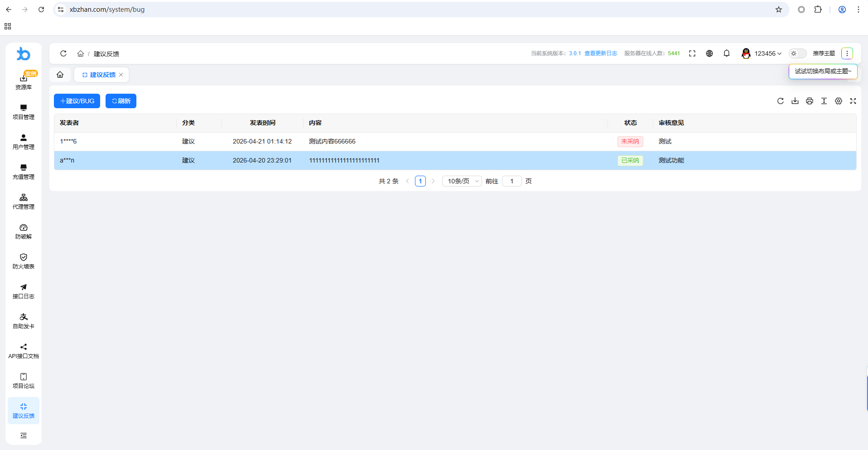Open the 查看更新日志 link
The width and height of the screenshot is (868, 450).
click(600, 53)
